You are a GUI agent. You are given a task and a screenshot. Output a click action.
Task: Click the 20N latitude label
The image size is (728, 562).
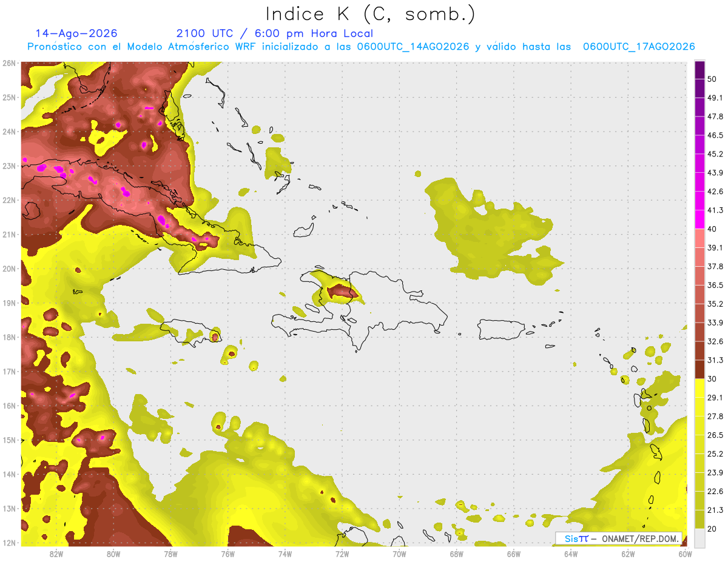[x=9, y=269]
